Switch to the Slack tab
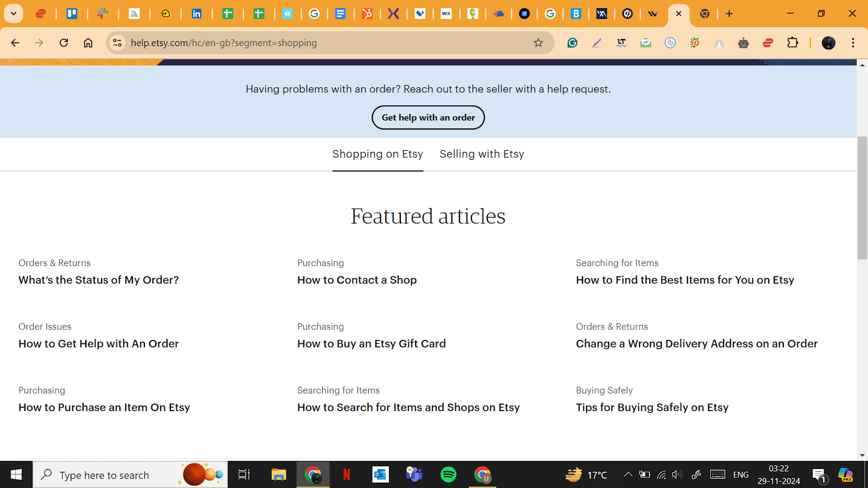868x488 pixels. [x=103, y=14]
